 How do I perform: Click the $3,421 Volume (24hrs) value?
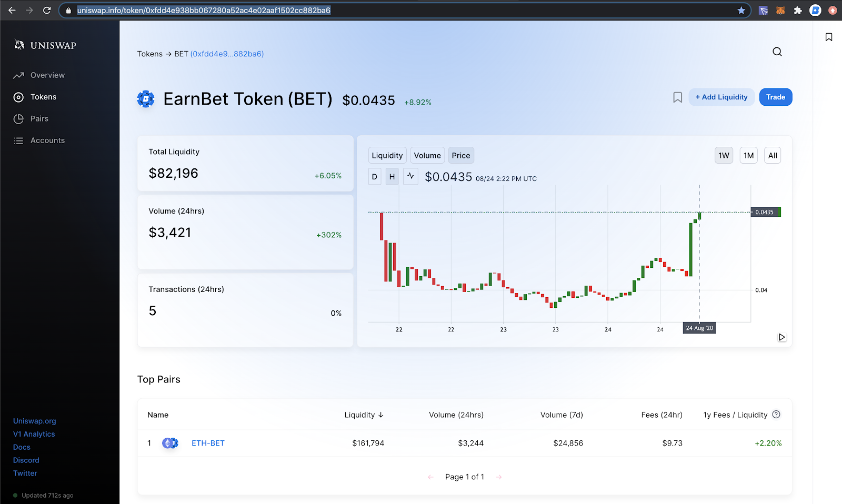tap(170, 233)
